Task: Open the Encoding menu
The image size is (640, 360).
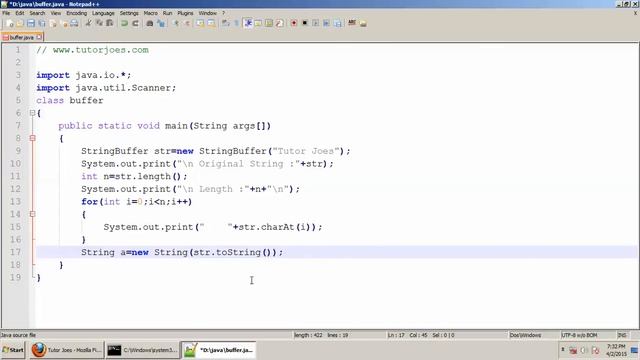Action: coord(77,13)
